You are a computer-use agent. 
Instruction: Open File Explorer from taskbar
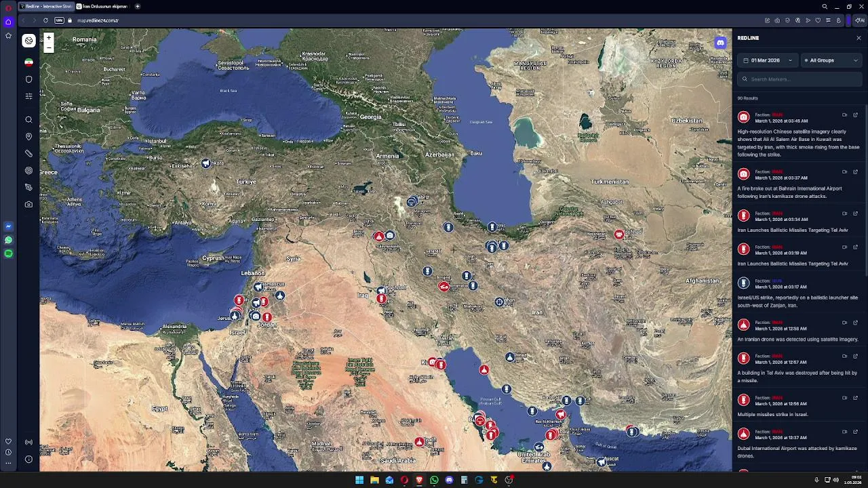point(374,480)
